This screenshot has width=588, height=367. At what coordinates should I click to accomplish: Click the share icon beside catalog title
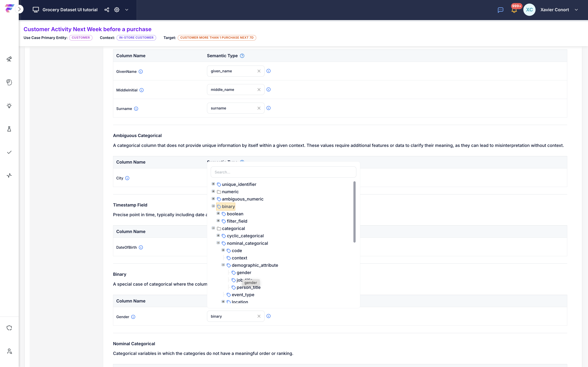coord(107,10)
